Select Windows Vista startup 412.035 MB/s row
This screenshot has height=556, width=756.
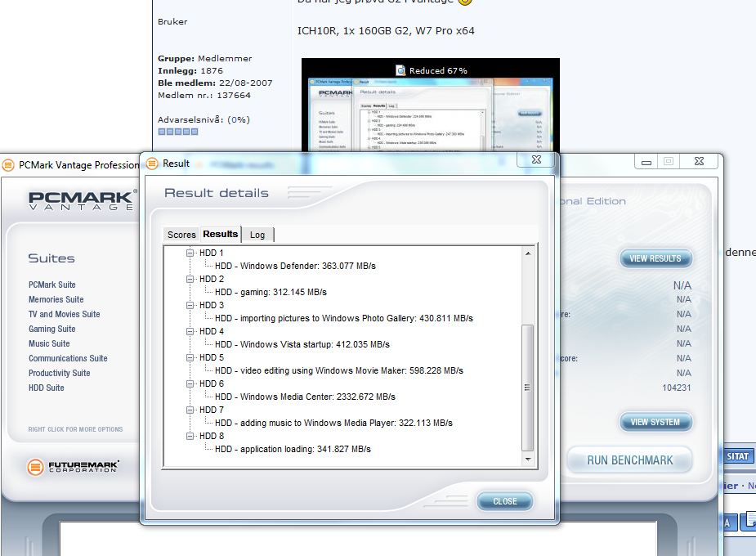coord(302,344)
